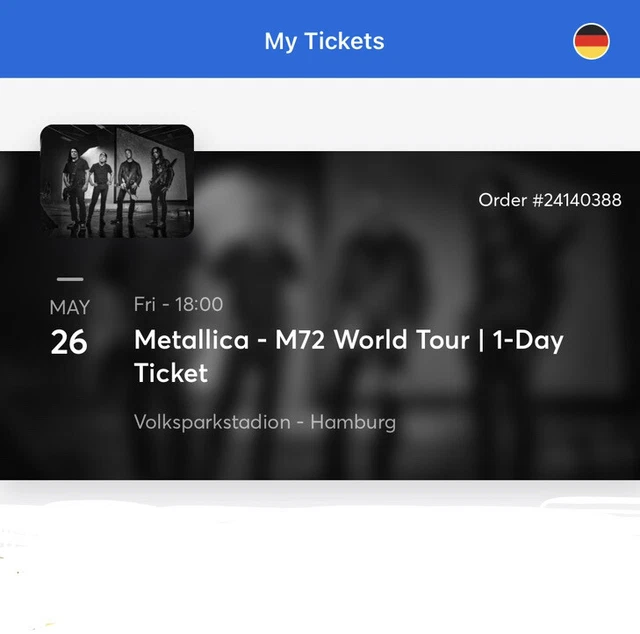The height and width of the screenshot is (634, 640).
Task: Tap the word Order in the order label
Action: coord(502,200)
